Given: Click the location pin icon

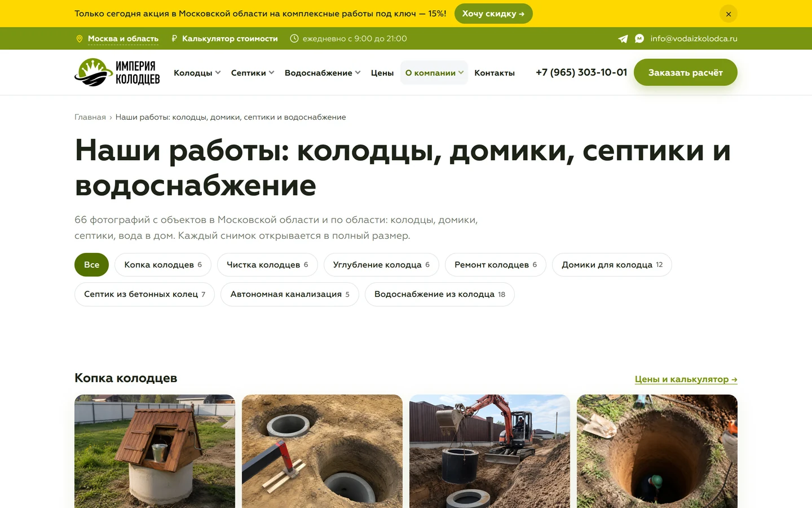Looking at the screenshot, I should point(80,39).
